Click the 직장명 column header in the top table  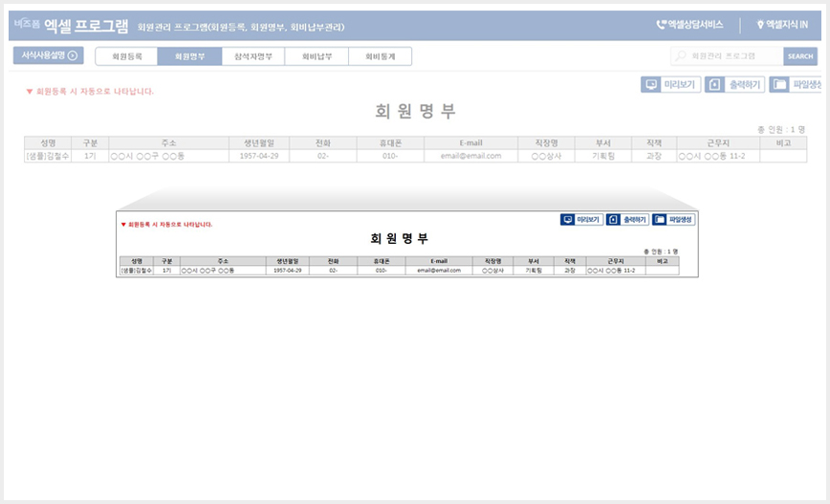[x=546, y=142]
